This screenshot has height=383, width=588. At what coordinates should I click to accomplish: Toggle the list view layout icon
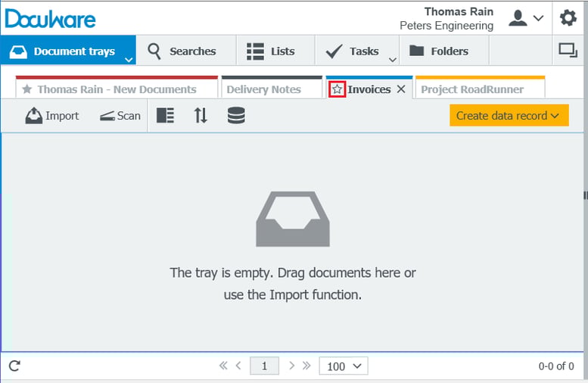[x=165, y=116]
